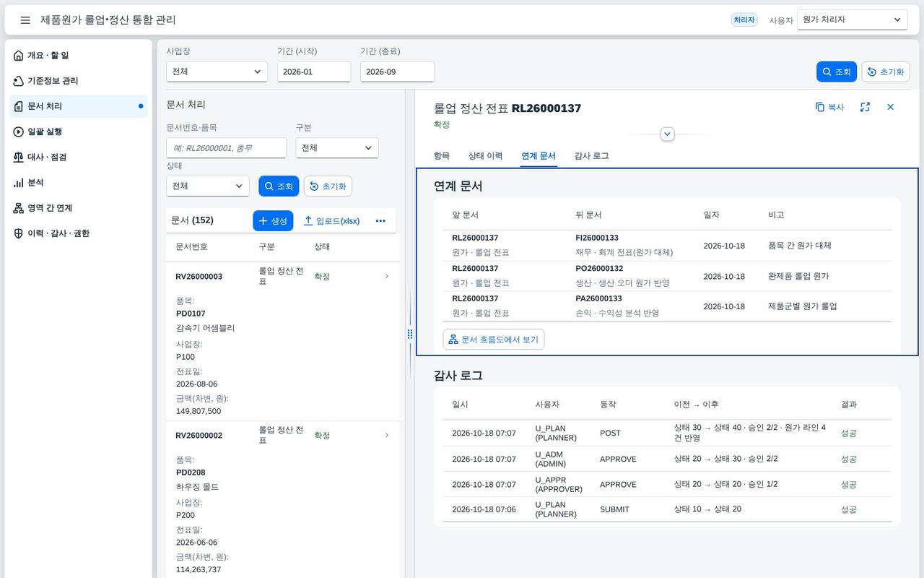Switch to the 상태 이력 tab
924x578 pixels.
[x=485, y=156]
